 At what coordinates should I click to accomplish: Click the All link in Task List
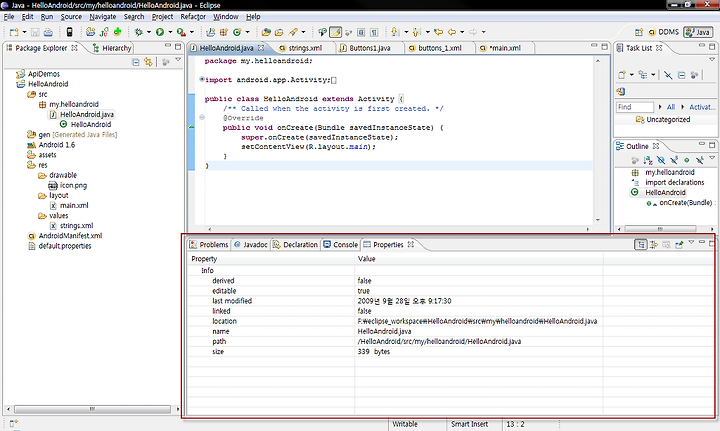click(x=671, y=106)
